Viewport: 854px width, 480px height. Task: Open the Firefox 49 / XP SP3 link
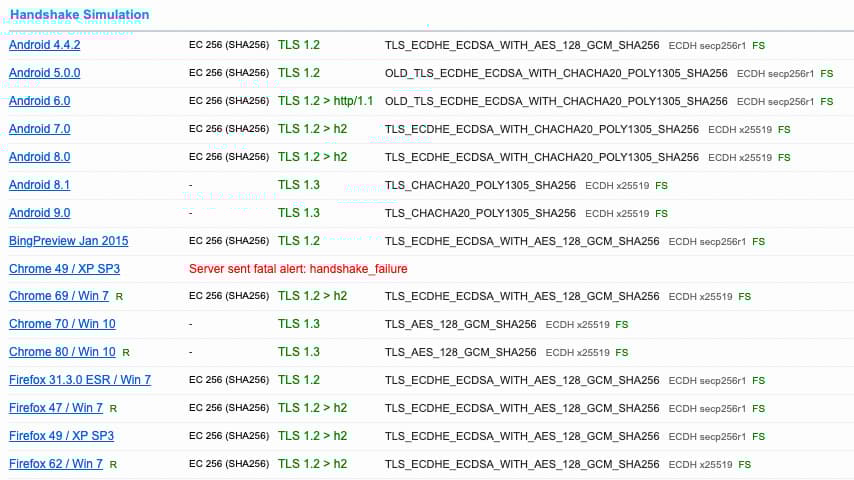pos(62,436)
